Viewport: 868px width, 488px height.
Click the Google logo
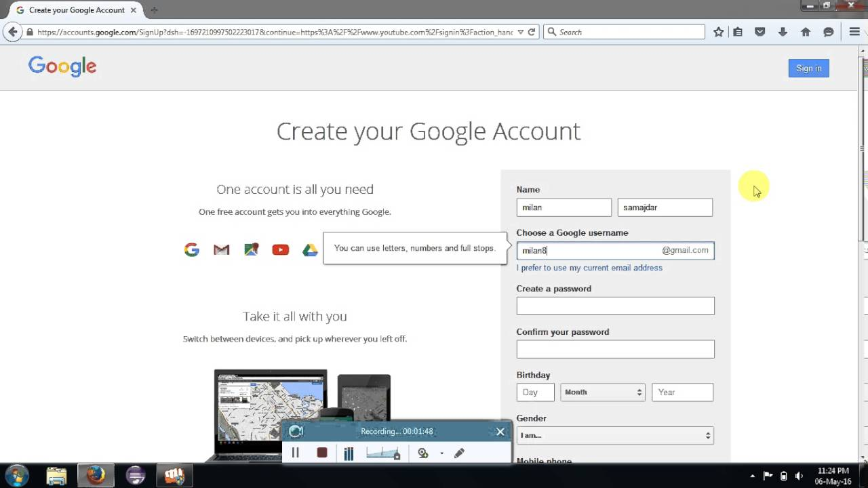[62, 66]
